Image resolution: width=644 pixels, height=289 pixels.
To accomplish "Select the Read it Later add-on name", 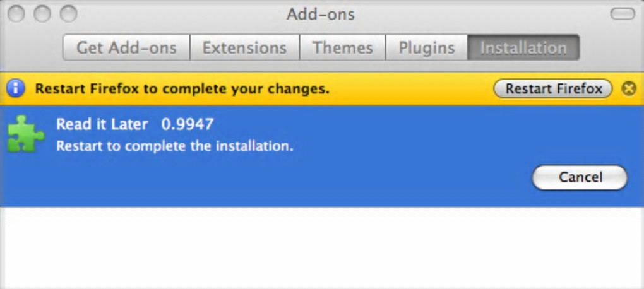I will (102, 124).
